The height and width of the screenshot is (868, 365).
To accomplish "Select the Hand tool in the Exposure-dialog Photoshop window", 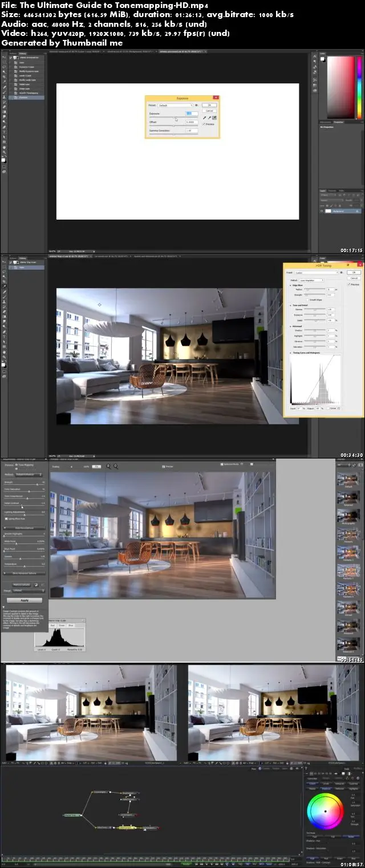I will coord(4,148).
